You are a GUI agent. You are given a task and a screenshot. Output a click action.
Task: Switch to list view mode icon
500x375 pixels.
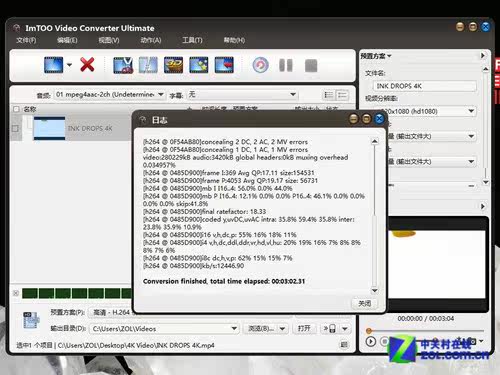tap(329, 95)
